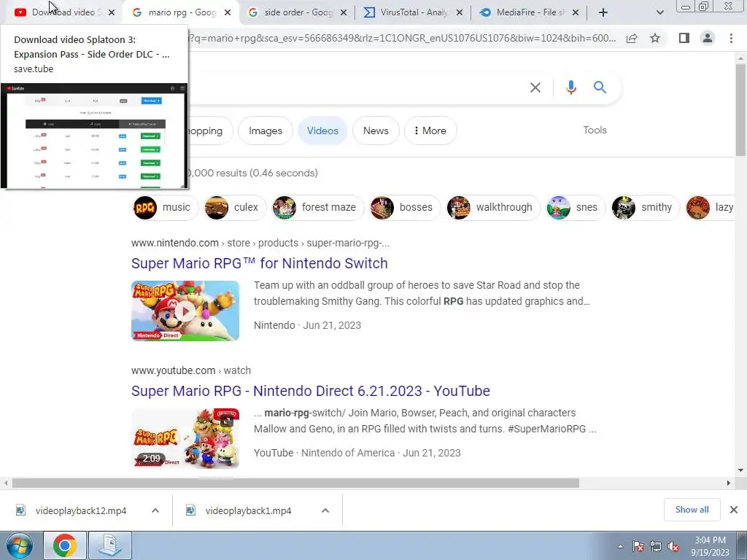The height and width of the screenshot is (560, 747).
Task: Open the 2:09 YouTube video thumbnail
Action: click(185, 438)
